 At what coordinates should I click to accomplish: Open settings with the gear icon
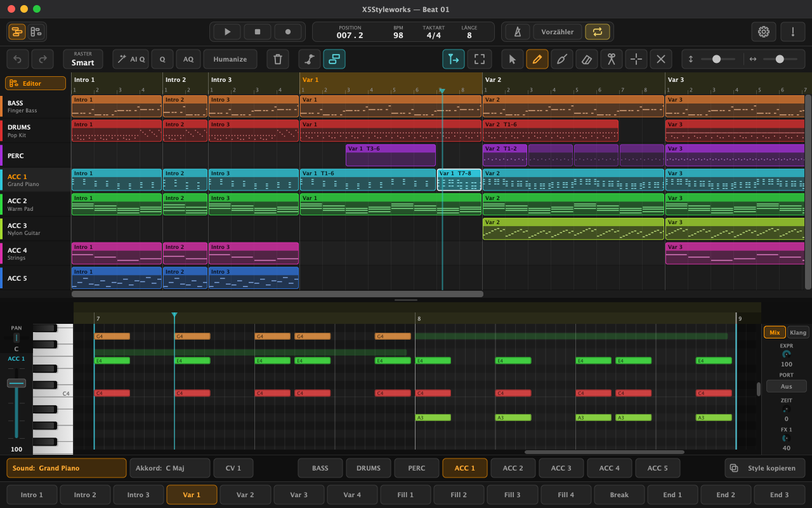point(764,32)
